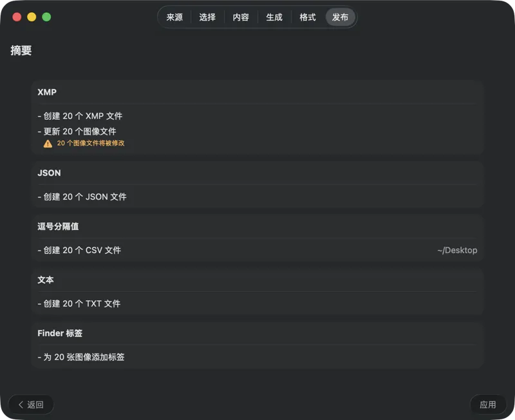Image resolution: width=515 pixels, height=420 pixels.
Task: Click the 创建 20 个 XMP 文件 entry
Action: point(80,116)
